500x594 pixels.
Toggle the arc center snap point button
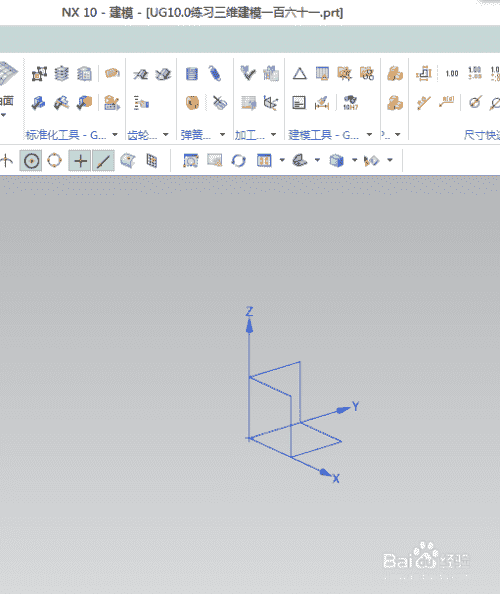[31, 161]
